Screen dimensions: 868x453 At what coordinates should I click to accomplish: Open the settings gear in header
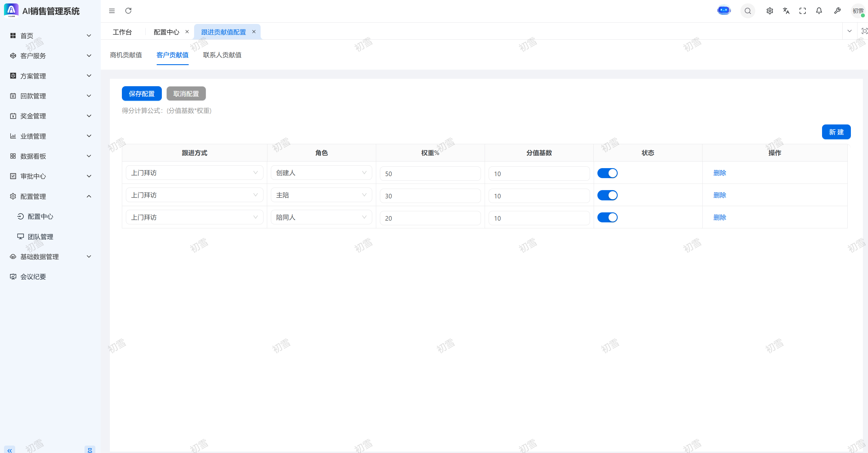pyautogui.click(x=770, y=11)
